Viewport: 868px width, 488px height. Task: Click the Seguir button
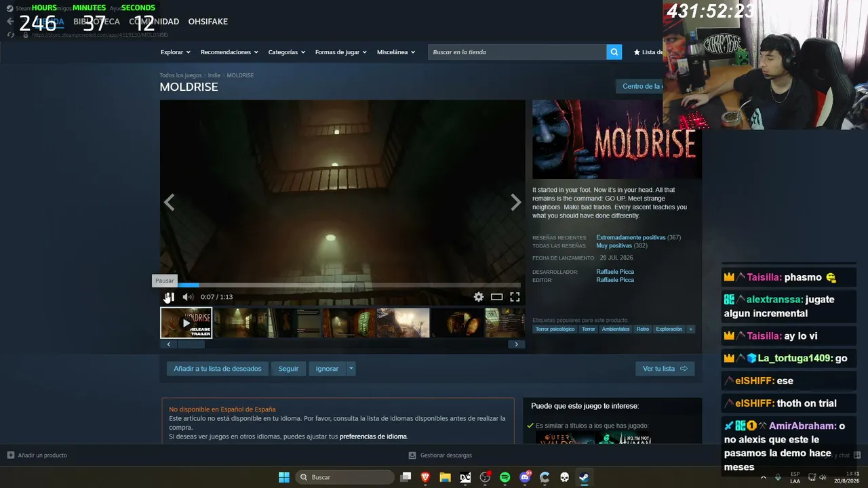tap(288, 369)
